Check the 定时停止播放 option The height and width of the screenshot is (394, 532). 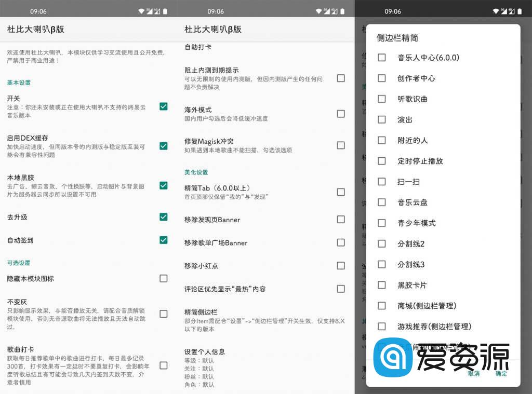coord(382,161)
